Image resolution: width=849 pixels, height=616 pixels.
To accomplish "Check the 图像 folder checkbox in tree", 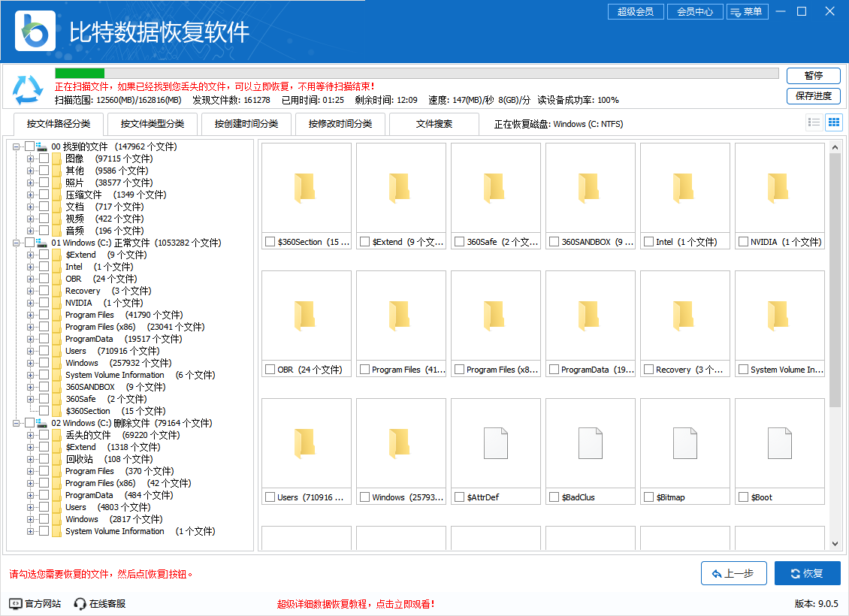I will 44,159.
